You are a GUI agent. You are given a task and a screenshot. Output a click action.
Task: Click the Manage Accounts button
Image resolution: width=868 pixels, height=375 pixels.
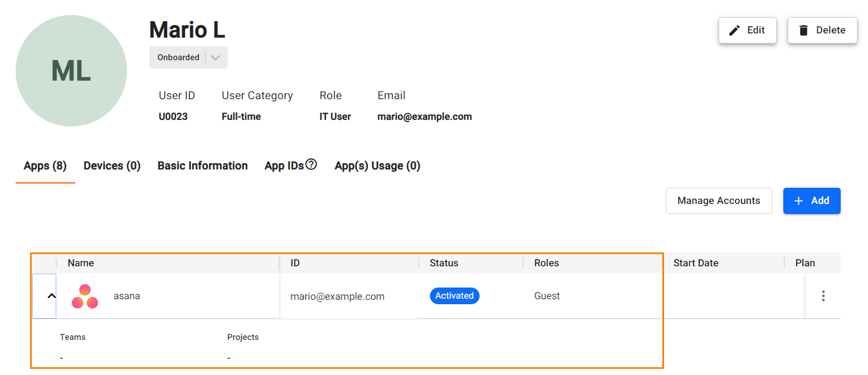point(719,201)
